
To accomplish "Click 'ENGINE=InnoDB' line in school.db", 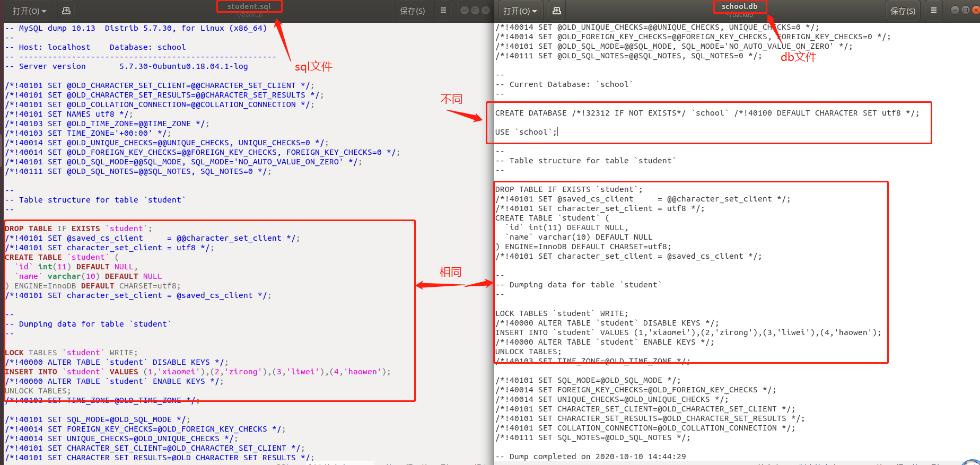I will 583,247.
